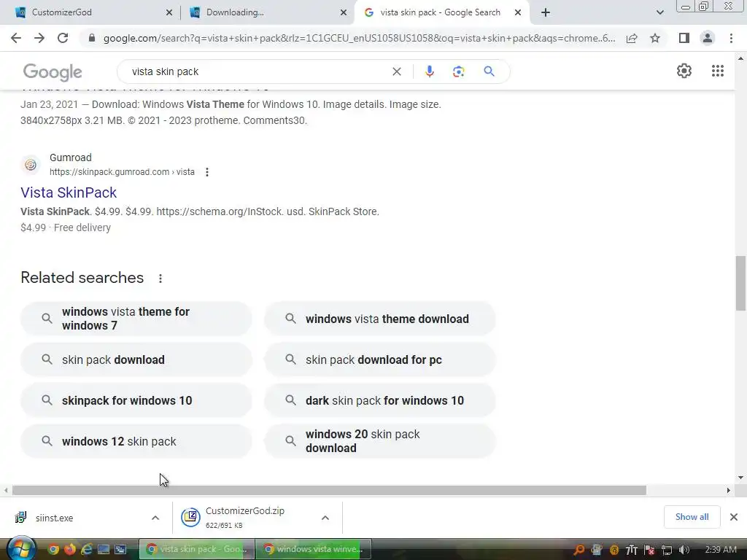Search by image with Google Lens
Screen dimensions: 747x560
point(458,71)
